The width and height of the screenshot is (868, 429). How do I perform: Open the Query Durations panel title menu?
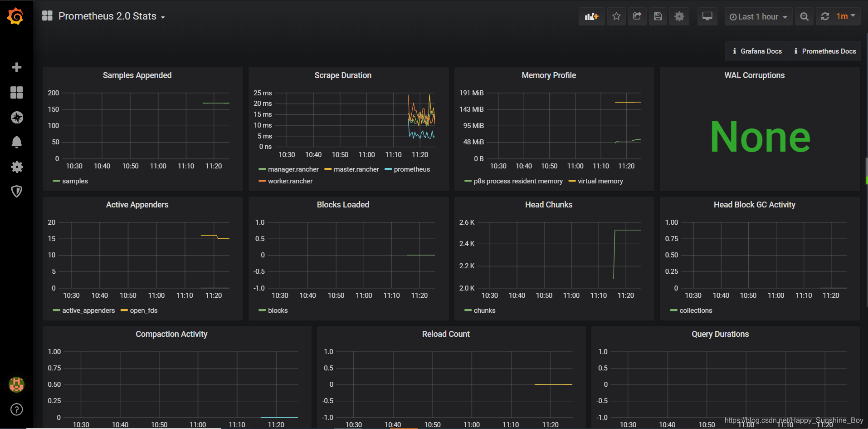720,334
